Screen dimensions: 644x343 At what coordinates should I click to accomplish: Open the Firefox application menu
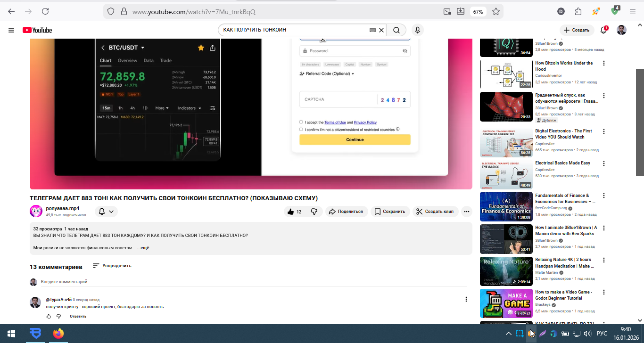point(633,11)
